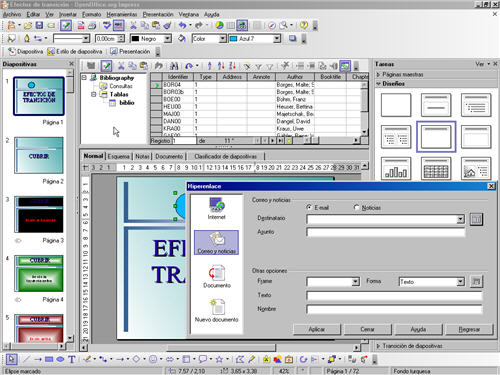The height and width of the screenshot is (375, 500).
Task: Open the Formato menu
Action: pos(91,14)
